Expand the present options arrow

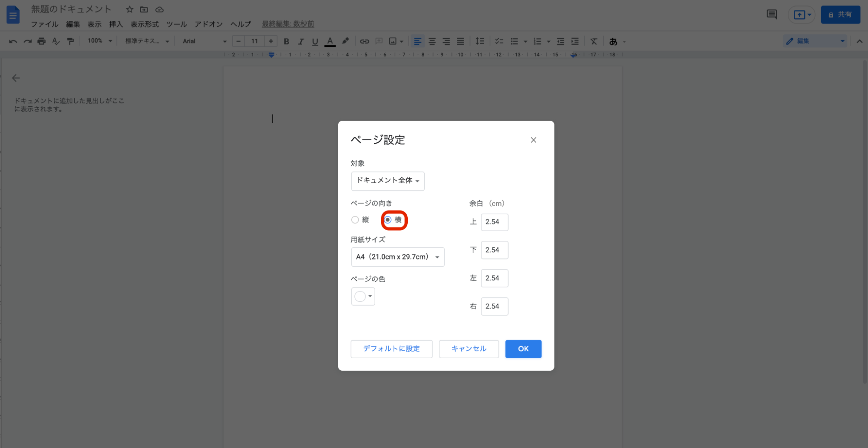click(x=809, y=15)
